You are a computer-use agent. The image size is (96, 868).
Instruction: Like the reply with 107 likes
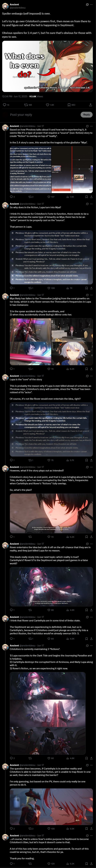click(x=51, y=197)
